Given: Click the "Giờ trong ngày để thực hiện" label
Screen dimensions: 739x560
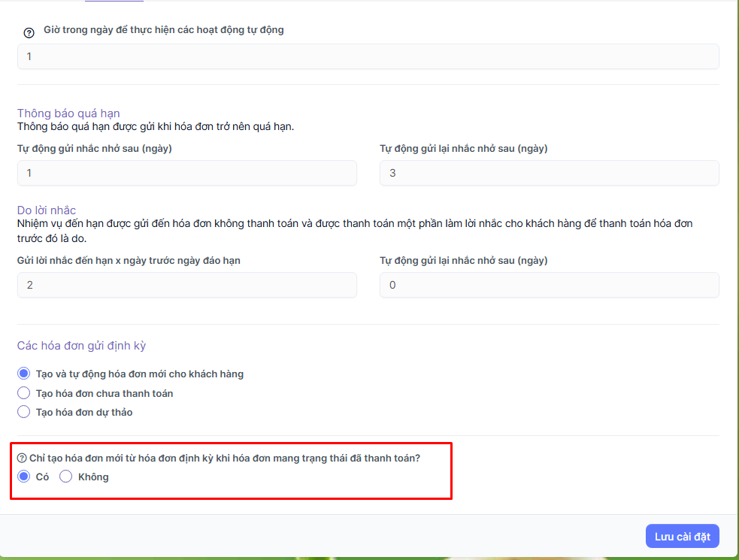Looking at the screenshot, I should coord(163,30).
